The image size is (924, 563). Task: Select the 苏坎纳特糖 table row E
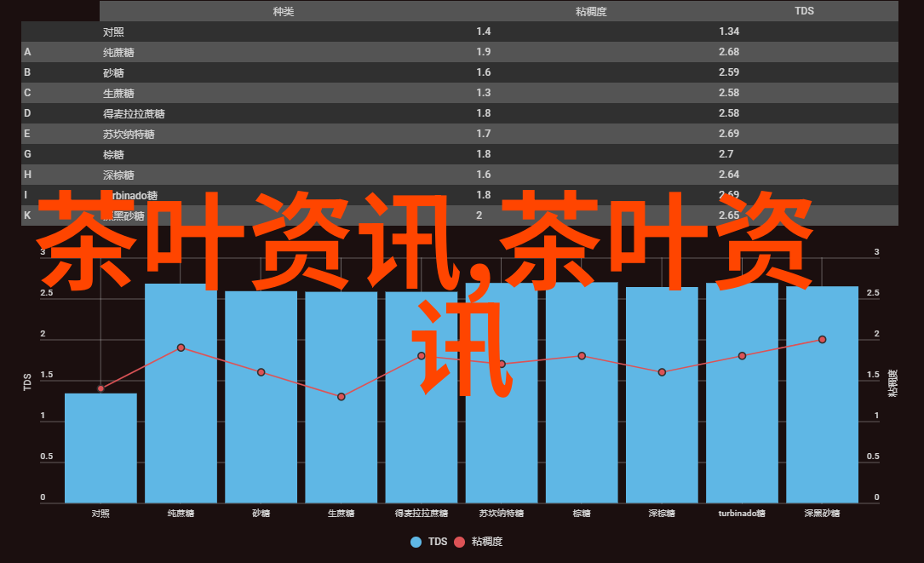pos(460,134)
